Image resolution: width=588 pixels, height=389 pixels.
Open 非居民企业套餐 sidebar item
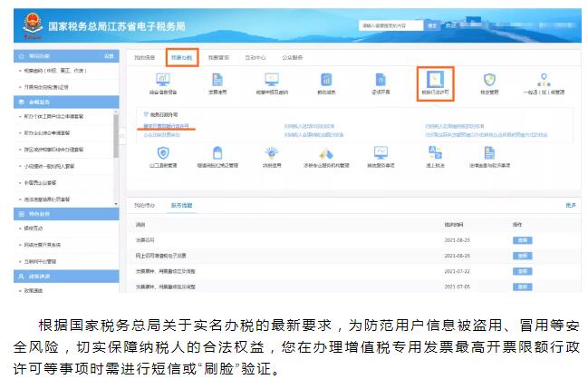(40, 182)
